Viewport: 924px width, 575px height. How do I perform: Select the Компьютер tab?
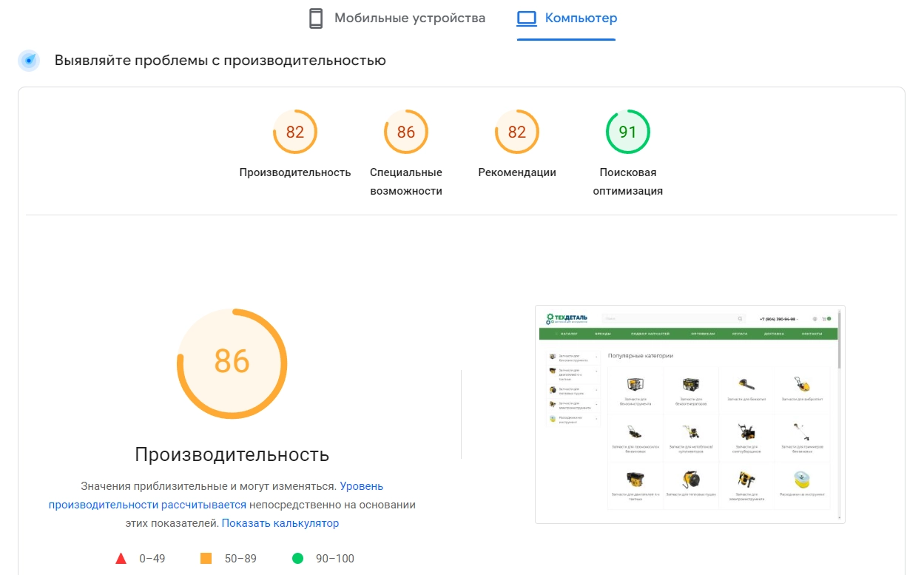point(567,19)
